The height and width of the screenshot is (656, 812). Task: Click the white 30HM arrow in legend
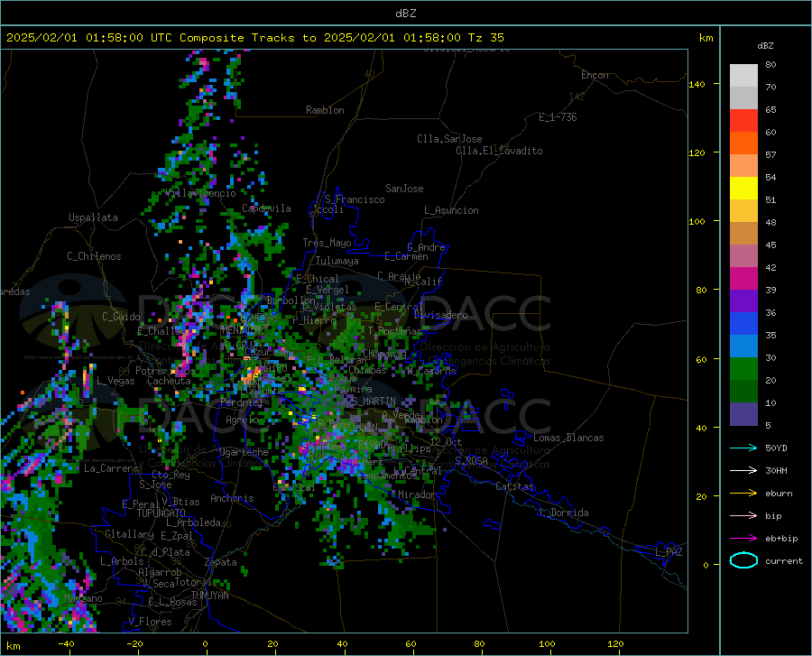[743, 470]
